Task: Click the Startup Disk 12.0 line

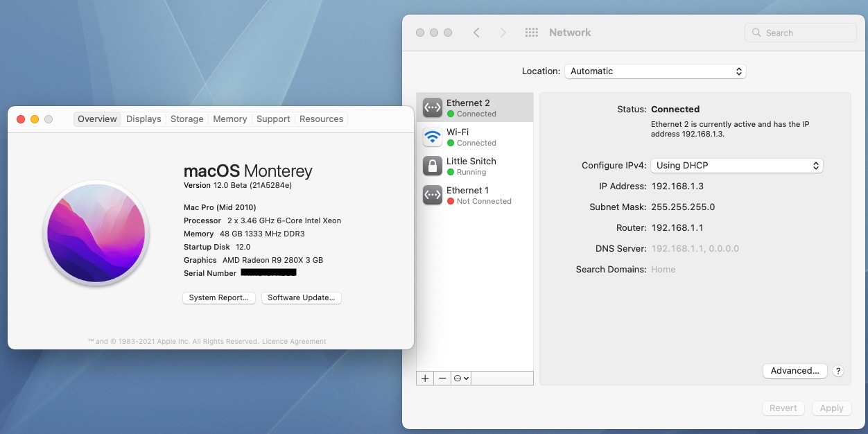Action: click(x=217, y=247)
